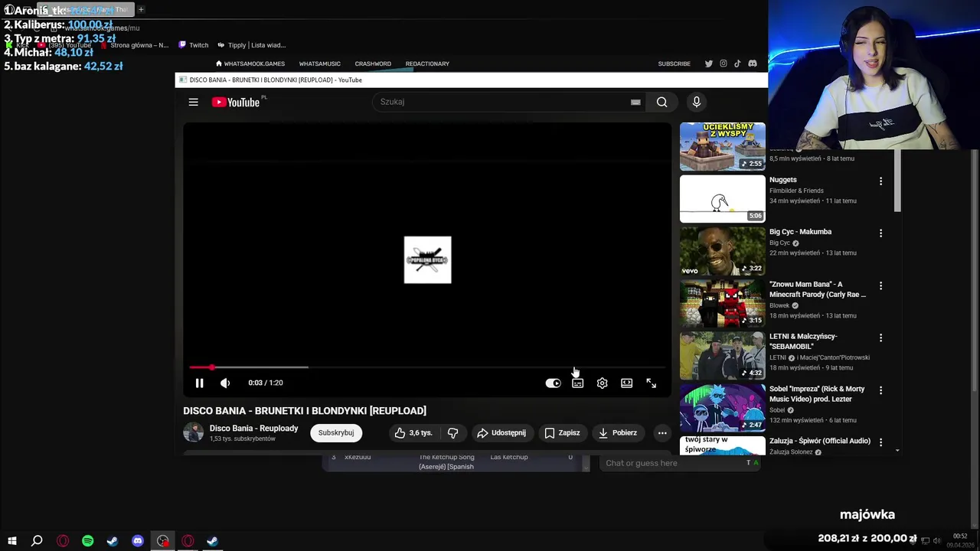Download the video via Pobierz

pyautogui.click(x=618, y=432)
